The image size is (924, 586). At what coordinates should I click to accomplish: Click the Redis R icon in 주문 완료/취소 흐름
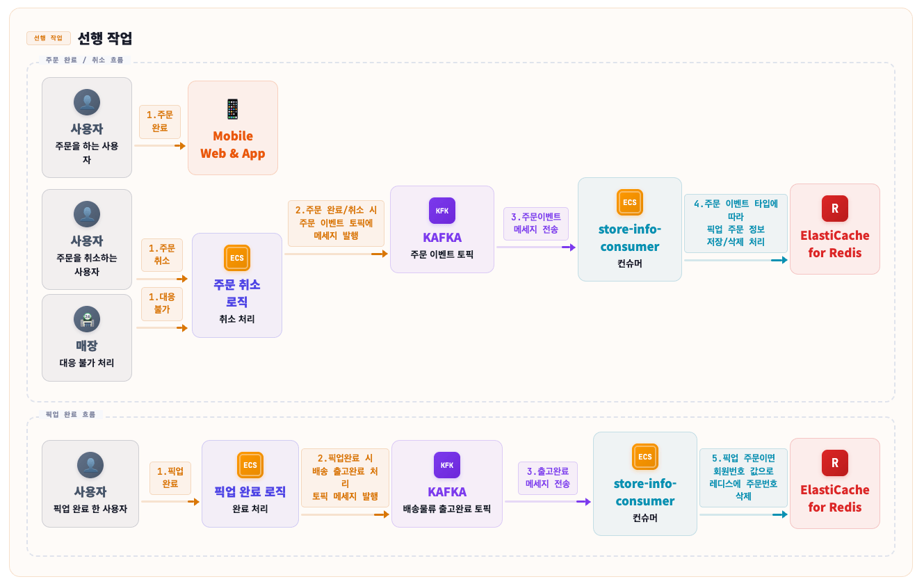pyautogui.click(x=835, y=209)
